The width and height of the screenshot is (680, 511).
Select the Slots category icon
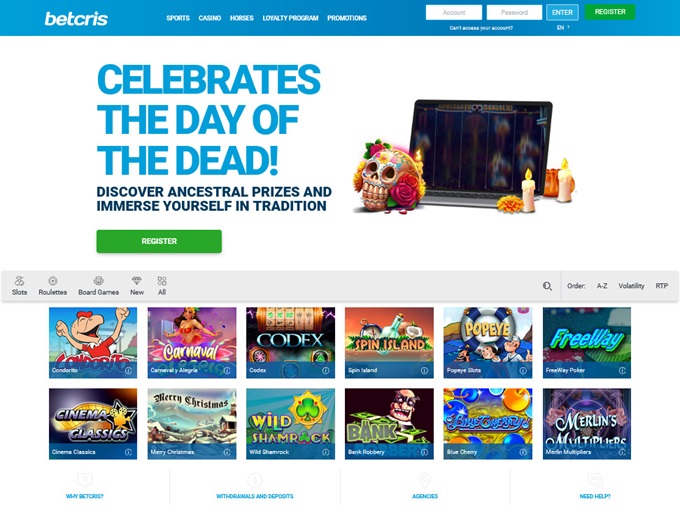click(x=19, y=281)
